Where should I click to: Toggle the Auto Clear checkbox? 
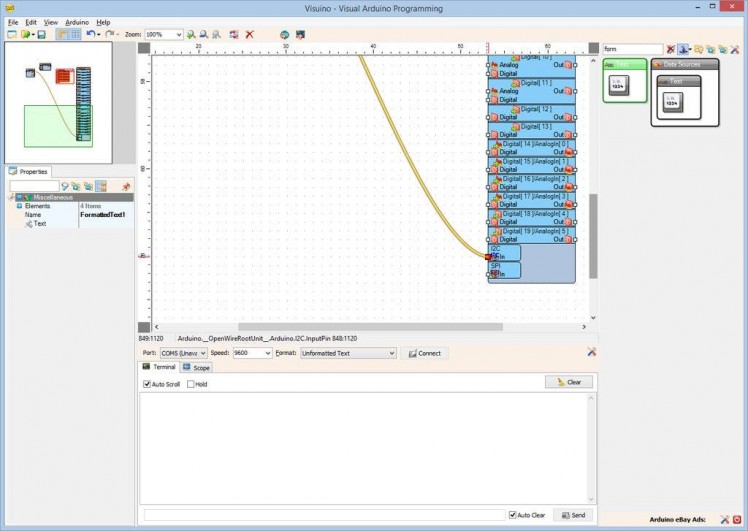coord(513,515)
